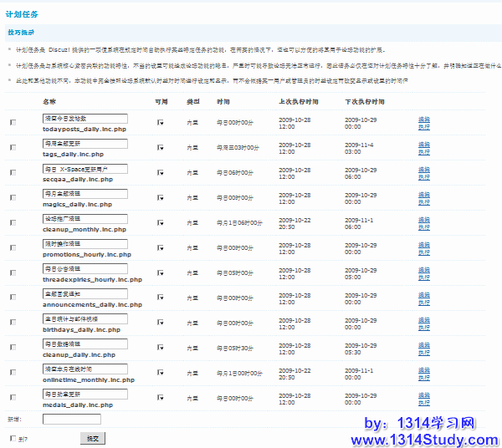This screenshot has height=448, width=502.
Task: Tick delete checkbox for todayposts_daily.inc.php row
Action: pos(13,123)
